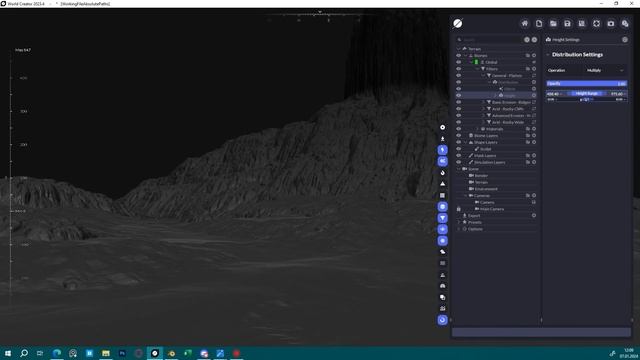The image size is (640, 360).
Task: Save the project with floppy disk icon
Action: pos(567,24)
